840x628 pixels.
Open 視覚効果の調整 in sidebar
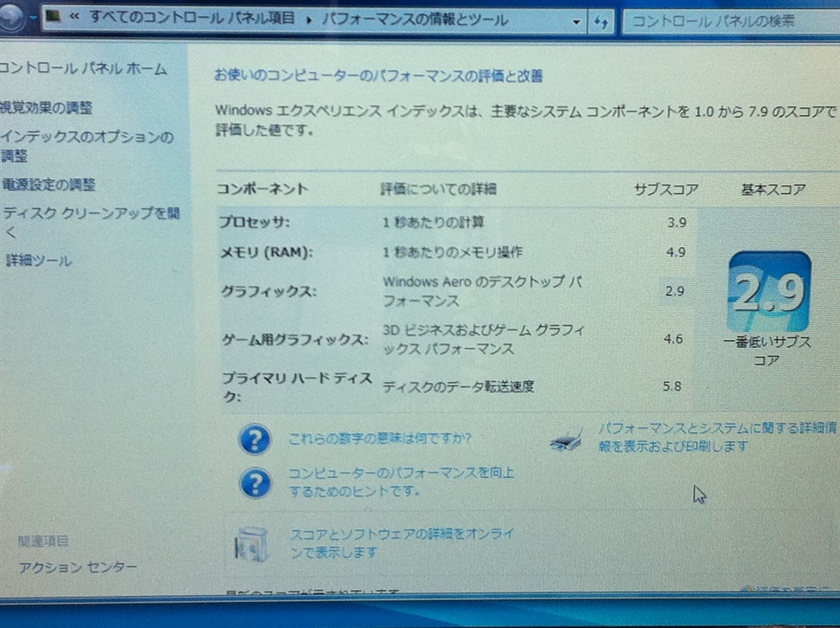[46, 108]
